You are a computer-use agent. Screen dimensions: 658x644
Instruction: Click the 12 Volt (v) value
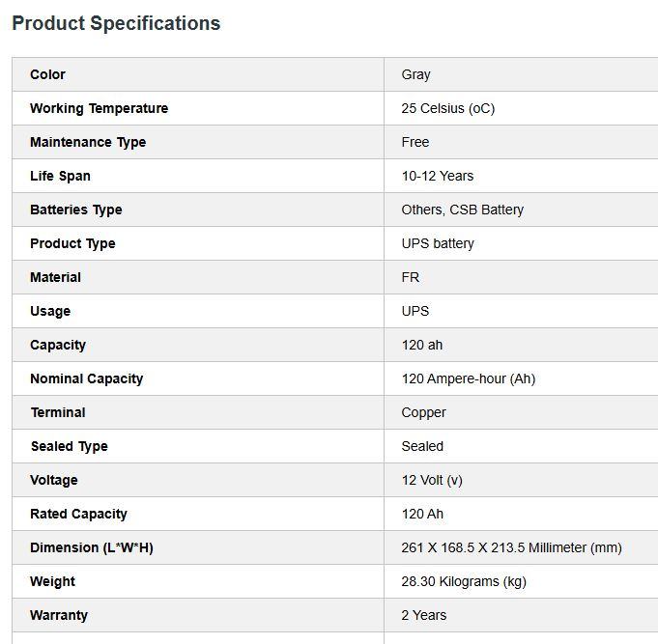(432, 480)
